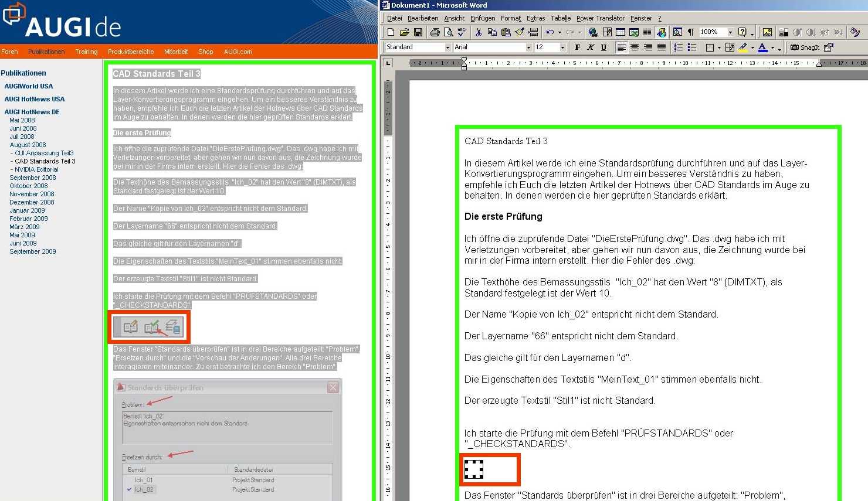Open the font size 12 dropdown
Viewport: 868px width, 501px height.
click(x=563, y=47)
